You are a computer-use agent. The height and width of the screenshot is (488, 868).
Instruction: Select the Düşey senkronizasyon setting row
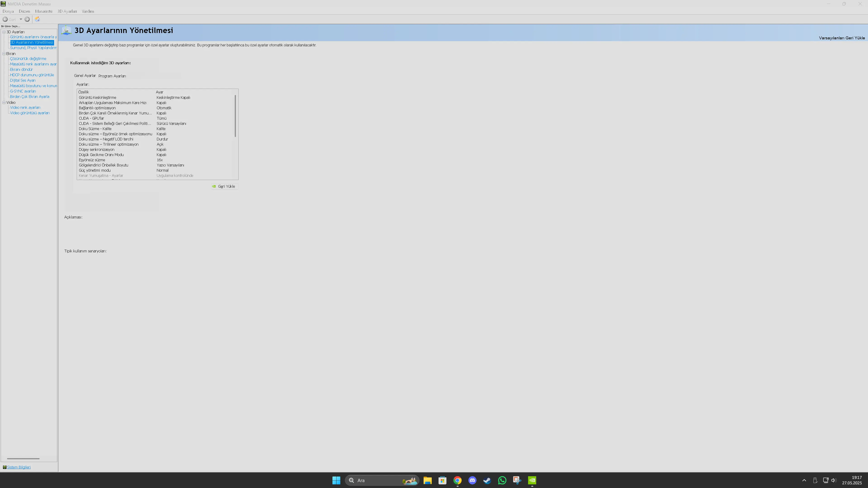(x=155, y=150)
